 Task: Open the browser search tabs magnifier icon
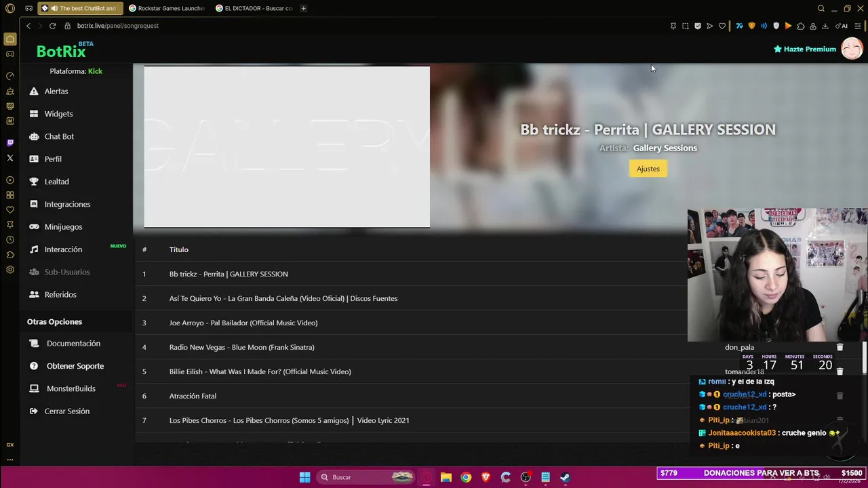coord(821,8)
